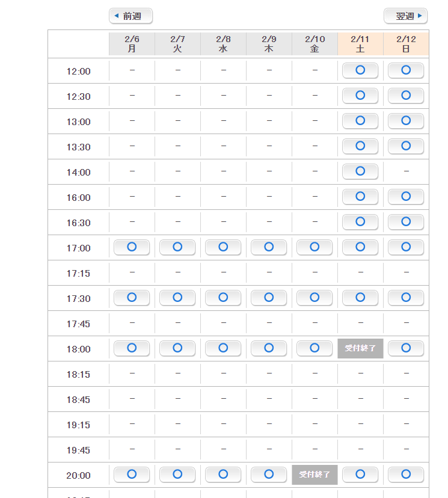Click the 18:15 time row label
The image size is (448, 498).
point(78,374)
